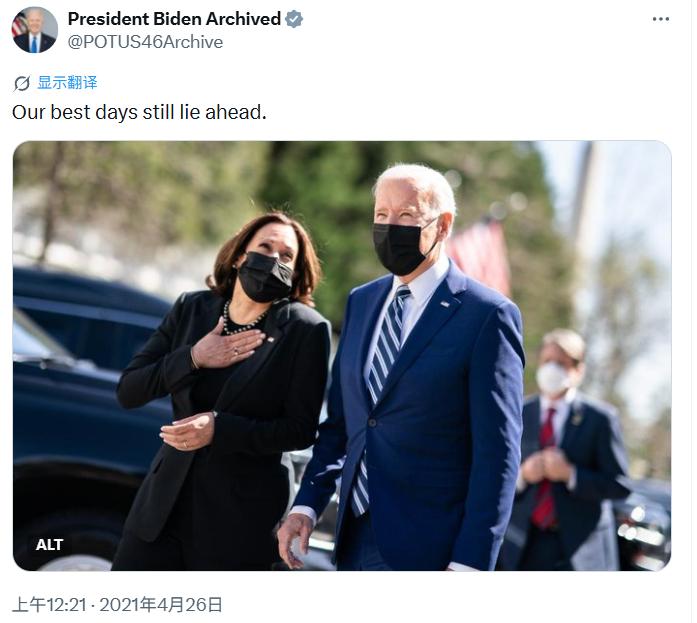This screenshot has width=697, height=623.
Task: Open the attached tweet photo
Action: [342, 355]
